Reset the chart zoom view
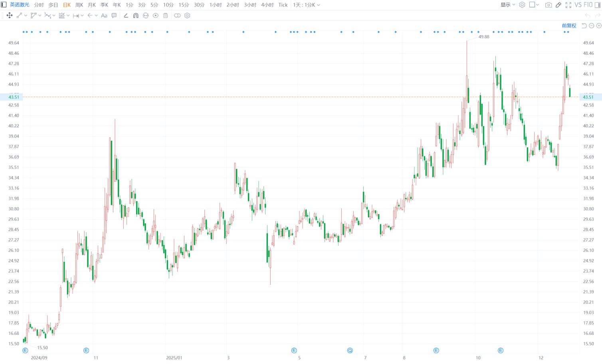 tap(584, 26)
